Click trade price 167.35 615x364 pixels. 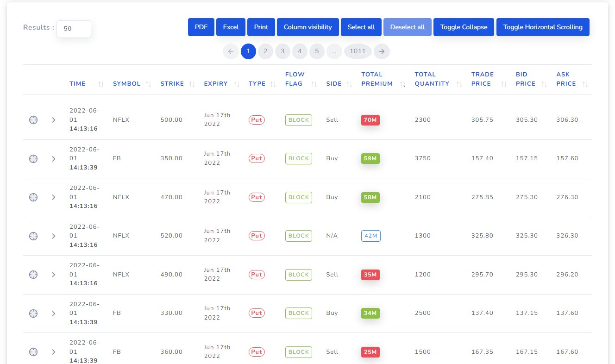pyautogui.click(x=482, y=352)
